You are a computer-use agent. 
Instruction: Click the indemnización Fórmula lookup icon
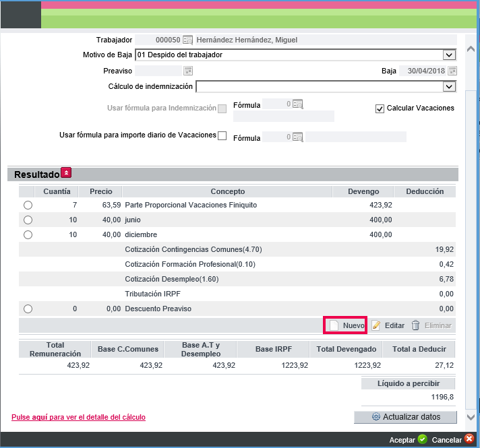(x=297, y=104)
